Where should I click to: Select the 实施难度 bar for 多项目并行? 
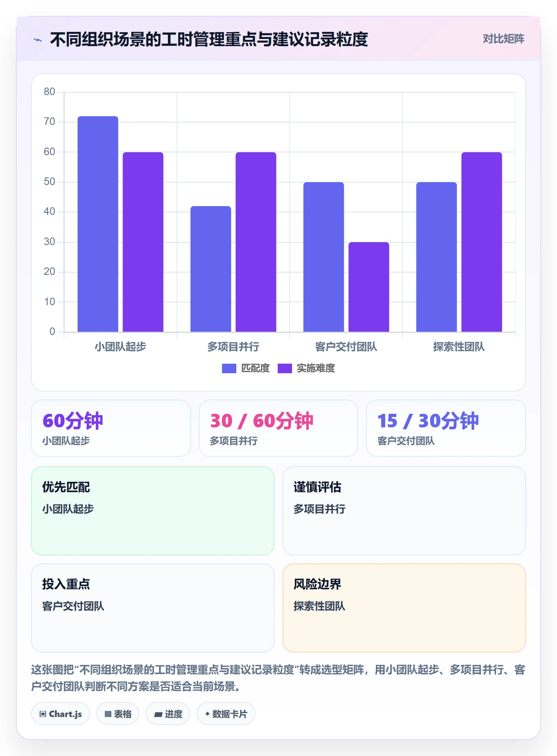point(256,242)
